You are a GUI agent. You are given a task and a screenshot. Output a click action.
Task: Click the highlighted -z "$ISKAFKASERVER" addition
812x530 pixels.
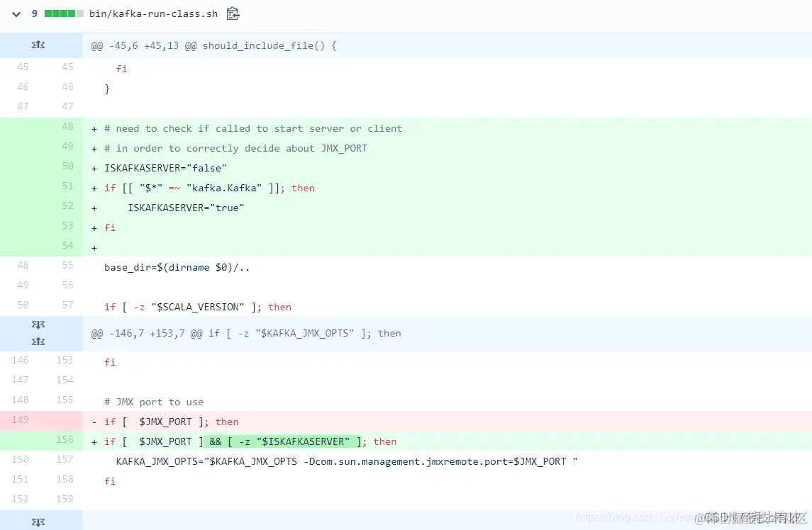[x=283, y=442]
